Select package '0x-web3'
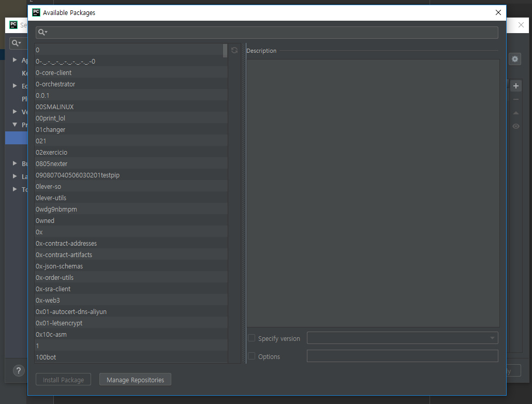Viewport: 532px width, 404px height. (x=131, y=300)
